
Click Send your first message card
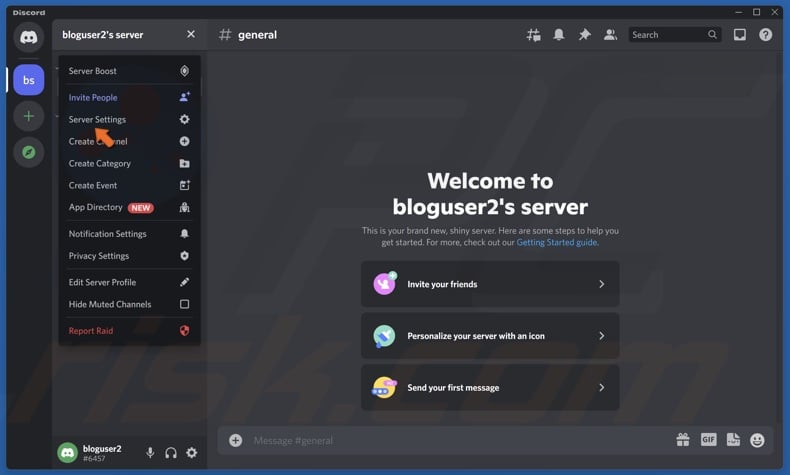[490, 387]
